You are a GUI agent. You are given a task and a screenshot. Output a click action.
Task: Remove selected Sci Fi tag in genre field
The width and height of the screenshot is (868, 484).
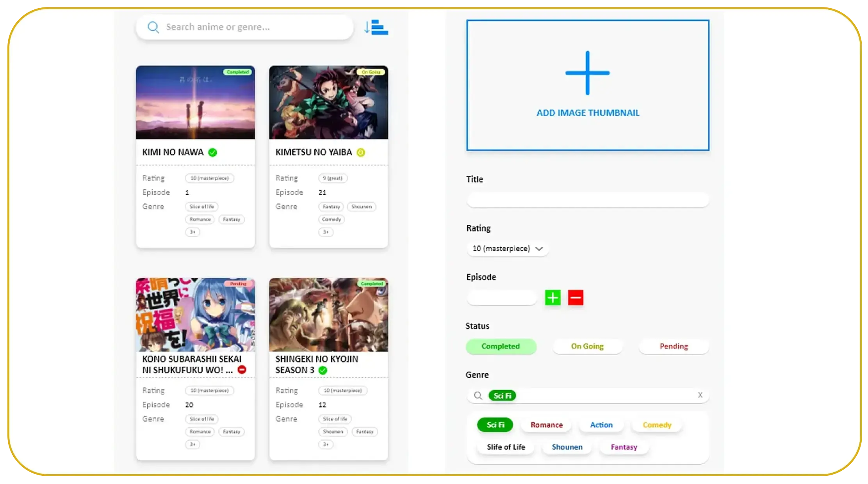click(502, 396)
